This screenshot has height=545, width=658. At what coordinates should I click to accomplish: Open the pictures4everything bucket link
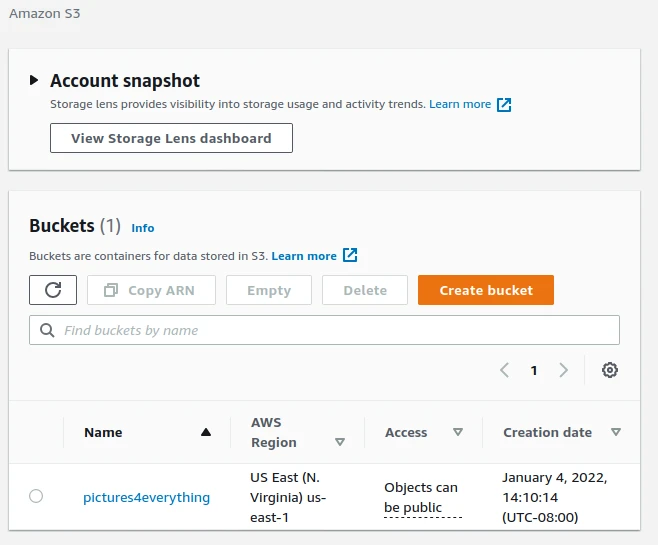146,497
